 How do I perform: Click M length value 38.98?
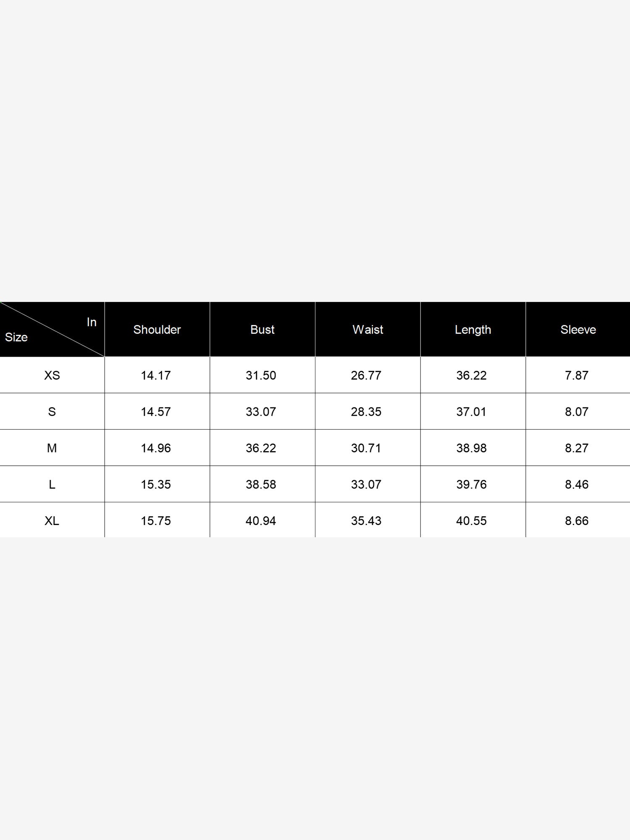pos(471,448)
